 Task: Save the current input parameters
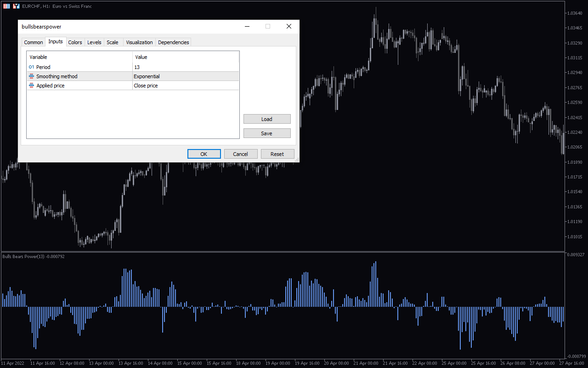tap(267, 133)
